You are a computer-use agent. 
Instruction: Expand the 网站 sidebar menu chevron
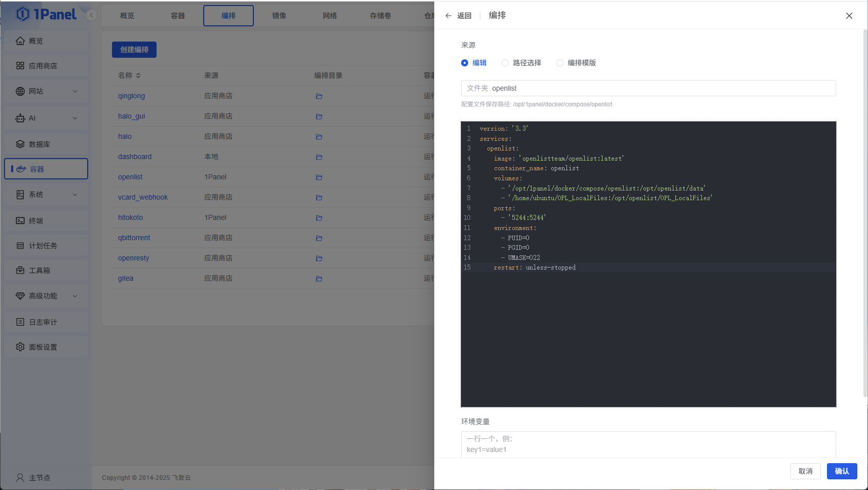(x=75, y=91)
